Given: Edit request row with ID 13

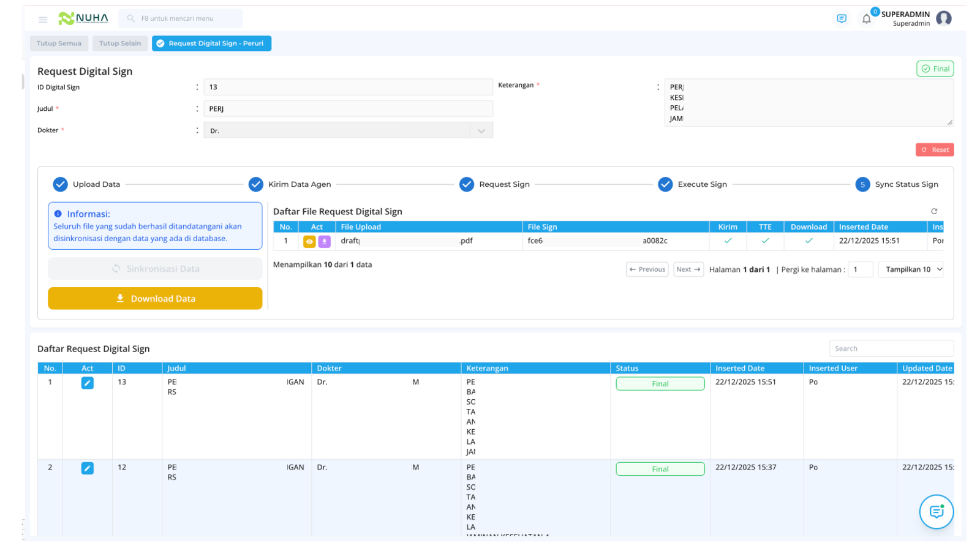Looking at the screenshot, I should tap(88, 383).
